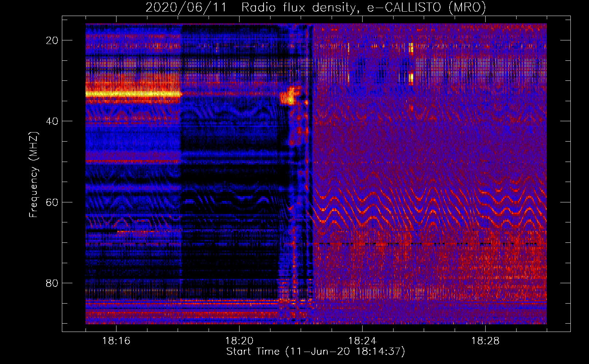
Task: Click the plot title '2020/06/11 Radio flux density, e-CALLISTO (MRO)'
Action: tap(316, 7)
